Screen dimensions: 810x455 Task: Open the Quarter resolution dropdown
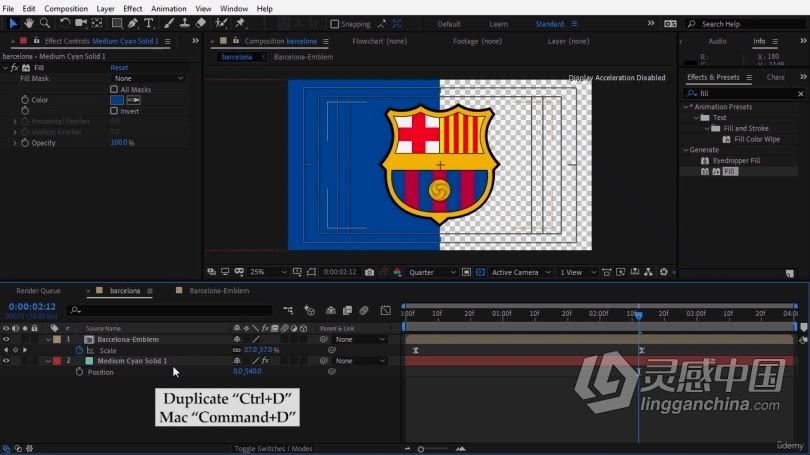point(431,272)
